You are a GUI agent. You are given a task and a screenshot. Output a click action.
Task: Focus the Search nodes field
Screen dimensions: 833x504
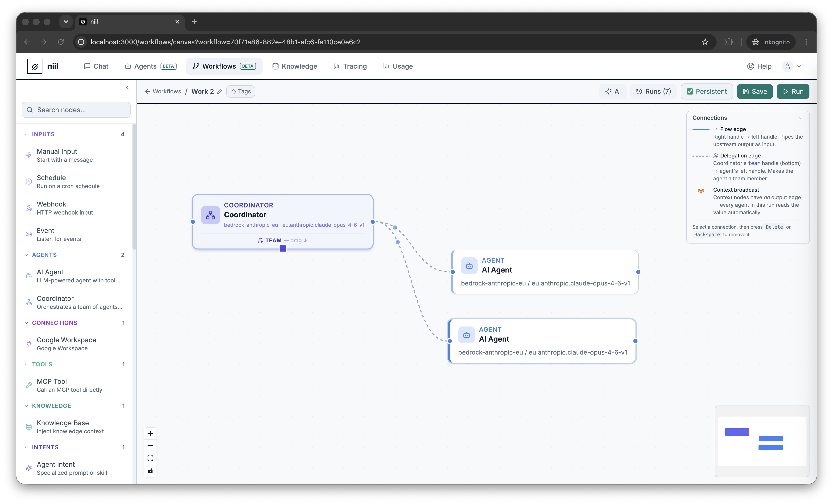tap(76, 110)
